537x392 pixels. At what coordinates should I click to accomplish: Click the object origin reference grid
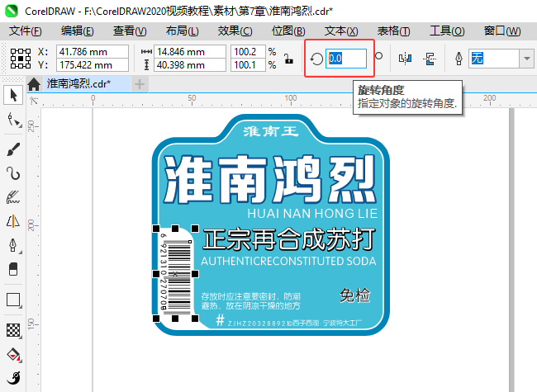coord(21,59)
